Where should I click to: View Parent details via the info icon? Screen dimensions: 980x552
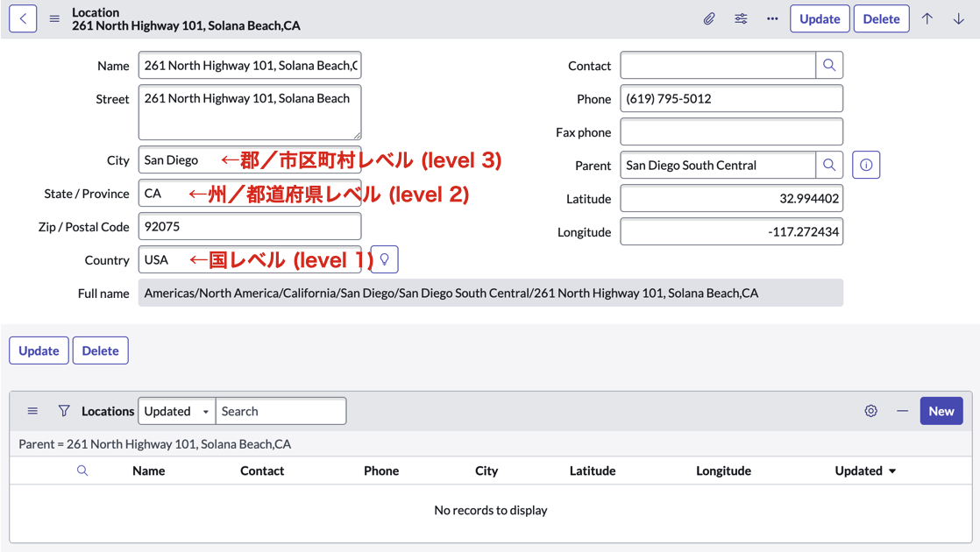(866, 165)
